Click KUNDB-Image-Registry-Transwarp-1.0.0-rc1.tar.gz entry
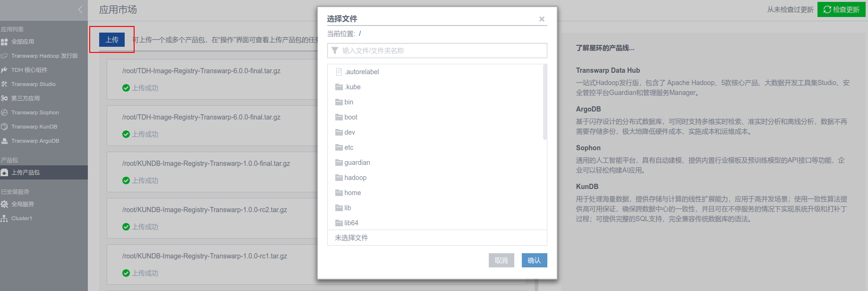 pos(204,256)
